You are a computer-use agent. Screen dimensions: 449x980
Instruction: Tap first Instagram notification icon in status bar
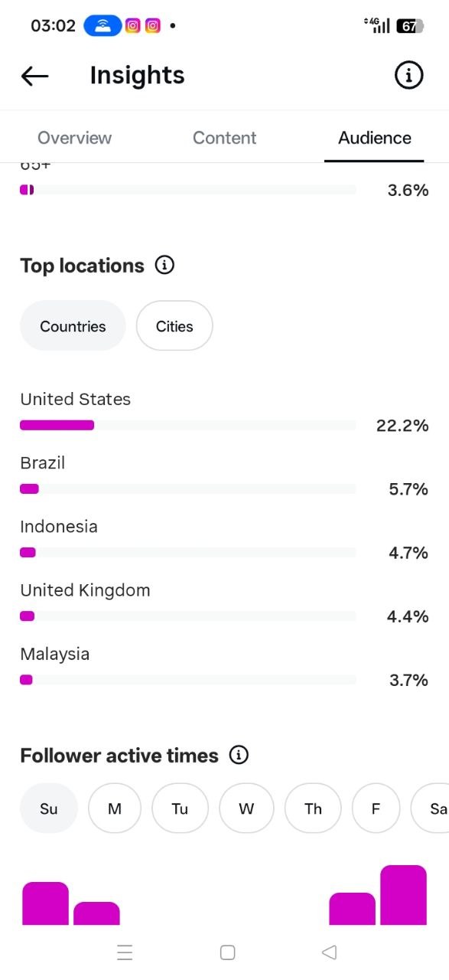(132, 26)
